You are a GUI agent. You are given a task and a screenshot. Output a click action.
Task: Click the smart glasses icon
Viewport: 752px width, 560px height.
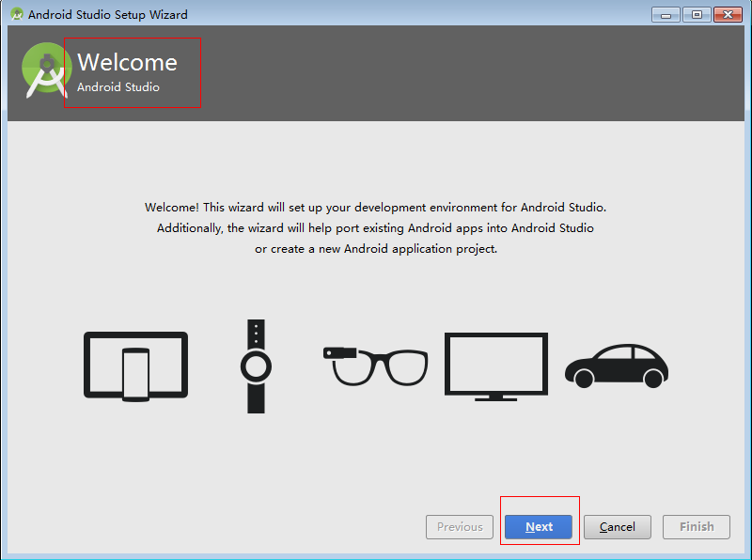click(x=375, y=366)
